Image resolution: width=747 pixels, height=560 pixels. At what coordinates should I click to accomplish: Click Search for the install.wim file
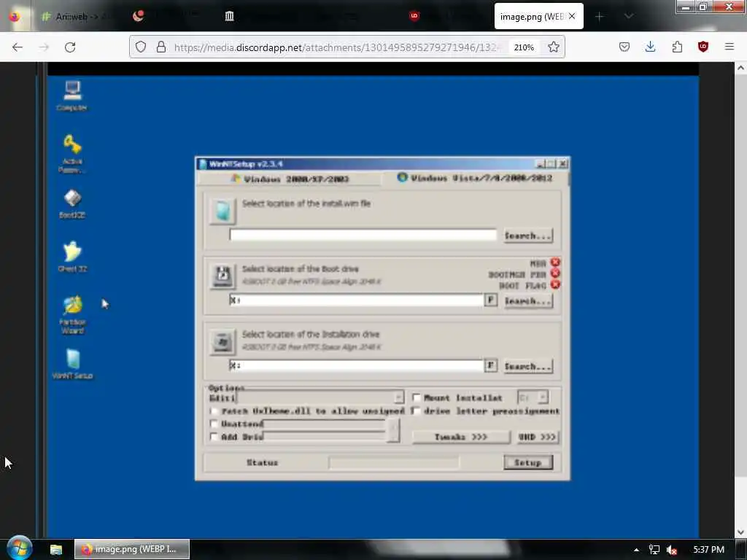click(x=528, y=236)
